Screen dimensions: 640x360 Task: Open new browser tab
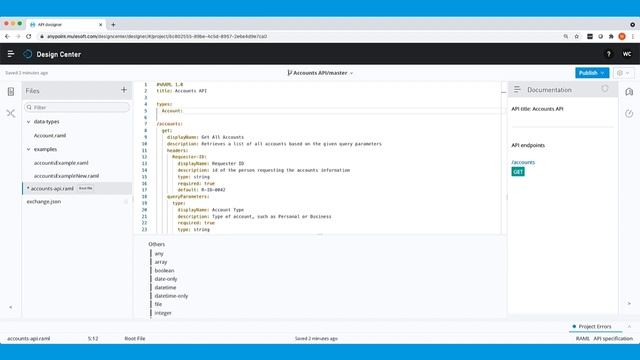point(113,24)
